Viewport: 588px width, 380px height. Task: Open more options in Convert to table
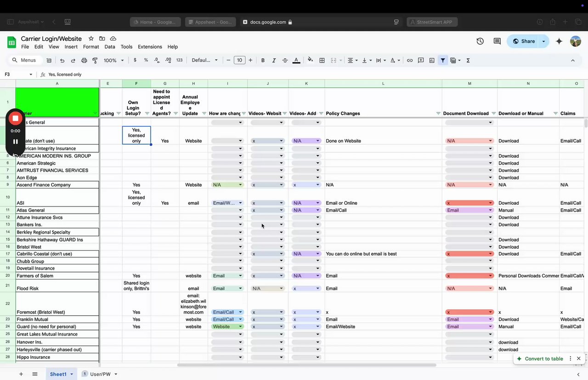pos(571,358)
